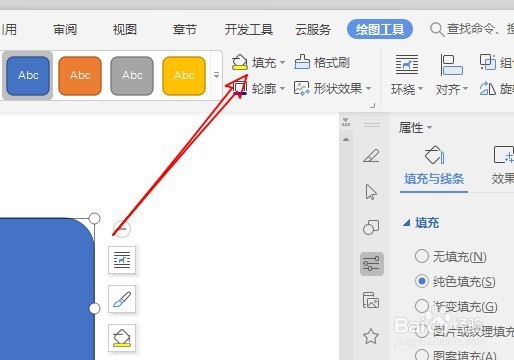Click the floating brush style icon beside shape

click(x=122, y=299)
